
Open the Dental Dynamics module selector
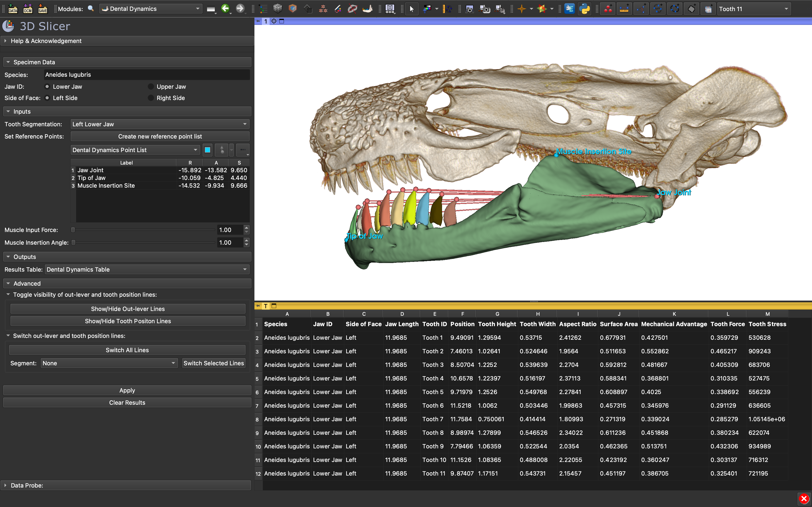point(151,9)
